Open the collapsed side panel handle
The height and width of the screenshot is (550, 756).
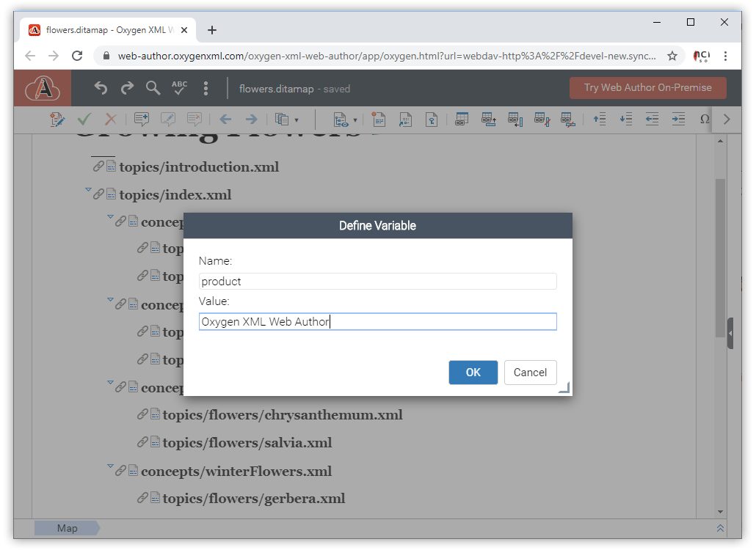click(730, 333)
